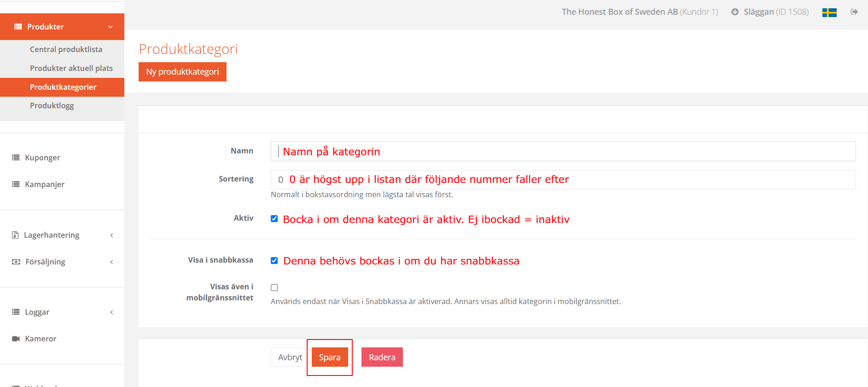
Task: Click the download arrow icon beside Släggan
Action: click(x=735, y=12)
